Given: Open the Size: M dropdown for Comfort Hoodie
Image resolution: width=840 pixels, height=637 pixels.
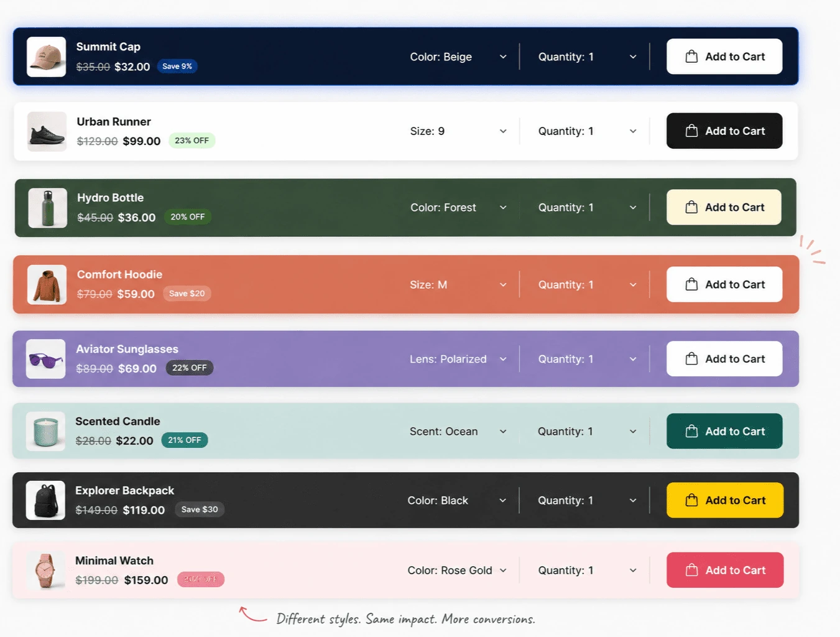Looking at the screenshot, I should (x=459, y=284).
